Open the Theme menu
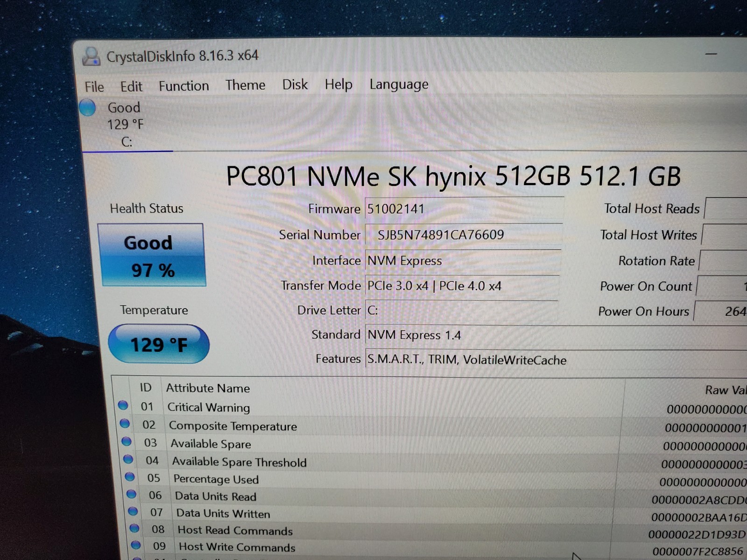 click(x=245, y=85)
